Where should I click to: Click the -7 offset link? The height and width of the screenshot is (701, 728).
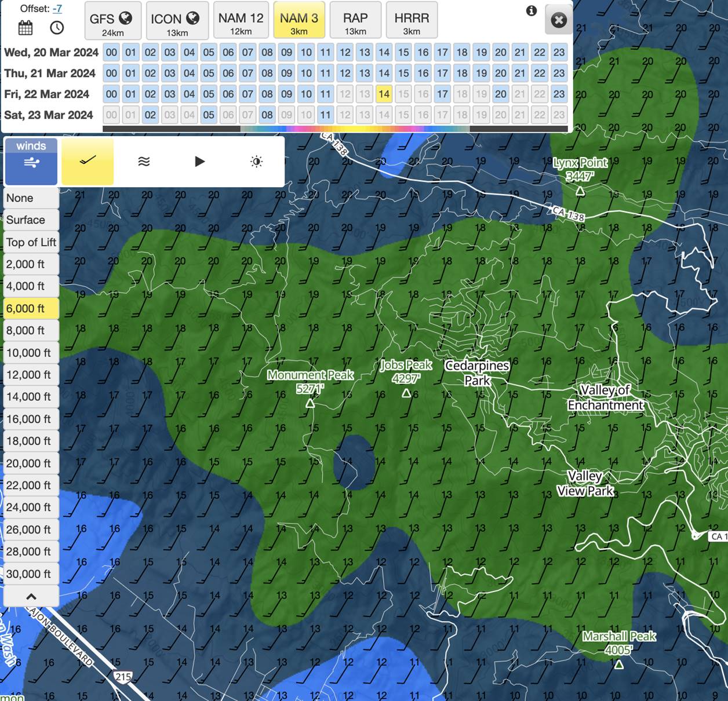(x=57, y=9)
